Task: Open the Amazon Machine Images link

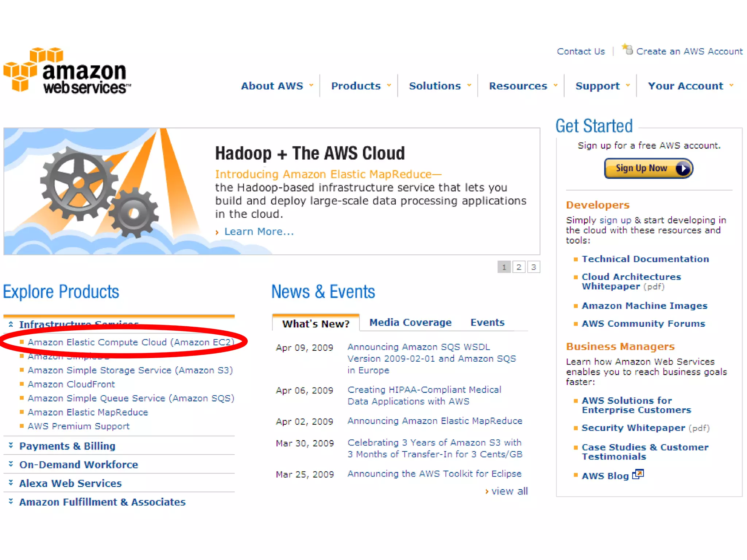Action: [645, 306]
